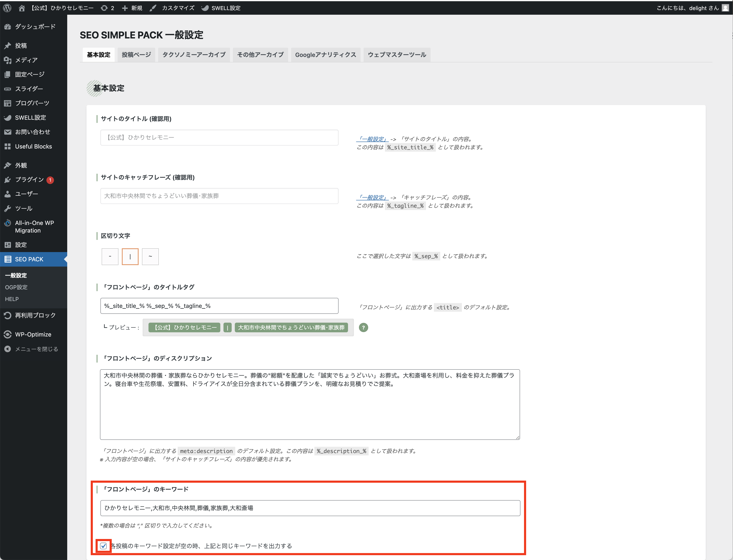Click the フロントページ description textarea
Screen dimensions: 733x560
coord(310,405)
